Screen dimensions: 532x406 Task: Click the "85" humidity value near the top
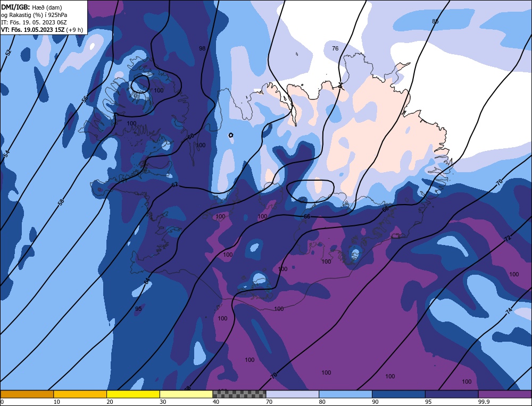click(435, 21)
